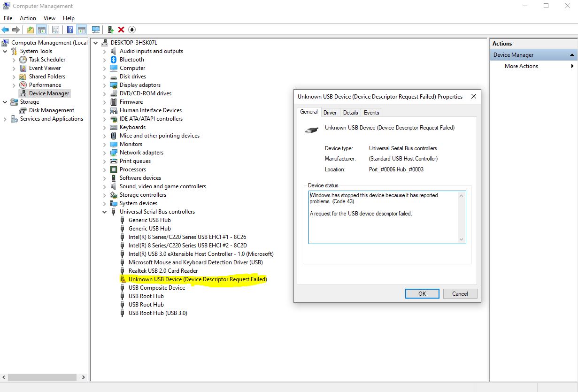Expand Services and Applications node
The width and height of the screenshot is (578, 392).
pyautogui.click(x=5, y=119)
